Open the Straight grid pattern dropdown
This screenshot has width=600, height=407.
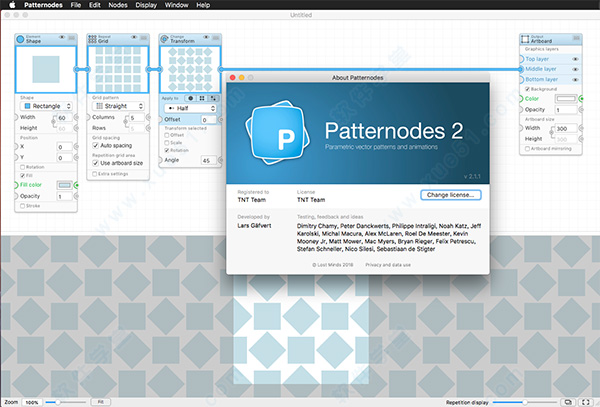[x=118, y=106]
